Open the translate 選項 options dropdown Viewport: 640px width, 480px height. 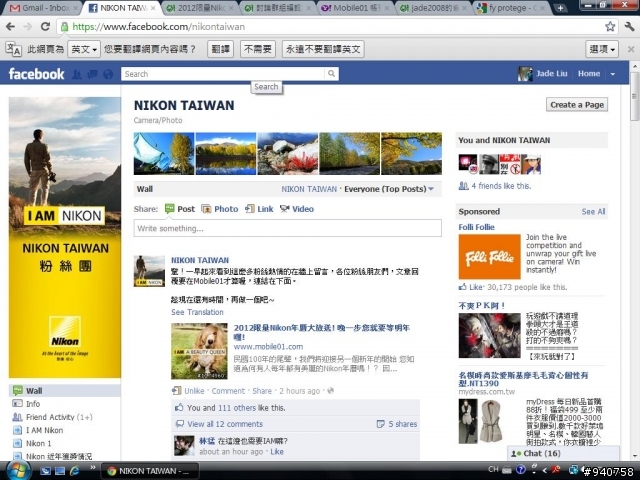(x=602, y=49)
